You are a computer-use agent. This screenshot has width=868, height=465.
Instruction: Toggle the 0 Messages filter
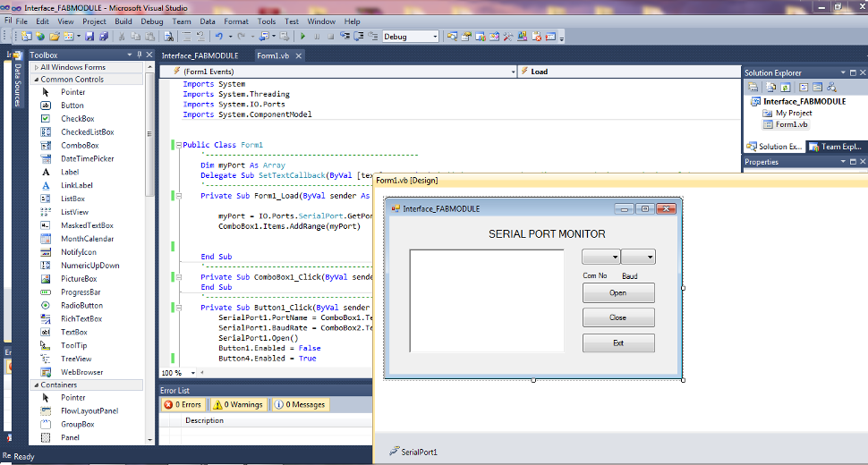point(301,405)
